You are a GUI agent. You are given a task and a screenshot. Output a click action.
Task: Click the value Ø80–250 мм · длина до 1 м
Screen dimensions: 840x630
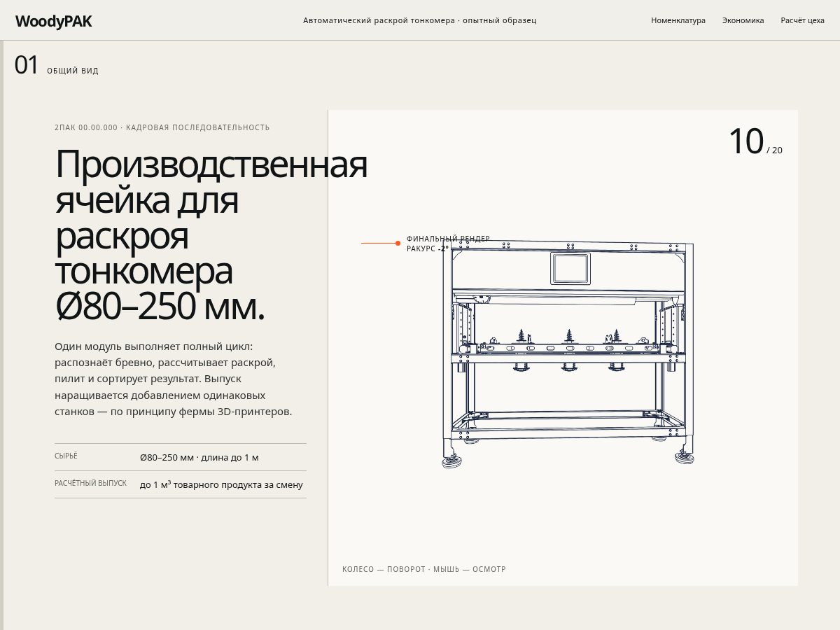pos(199,457)
